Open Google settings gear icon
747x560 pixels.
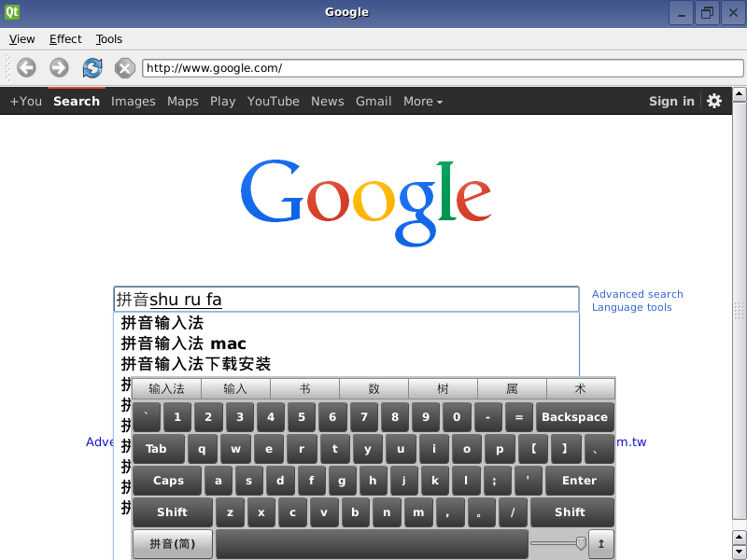(713, 101)
